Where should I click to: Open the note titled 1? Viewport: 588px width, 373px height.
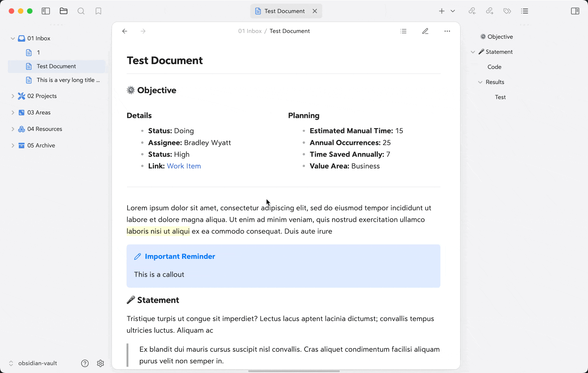(38, 53)
